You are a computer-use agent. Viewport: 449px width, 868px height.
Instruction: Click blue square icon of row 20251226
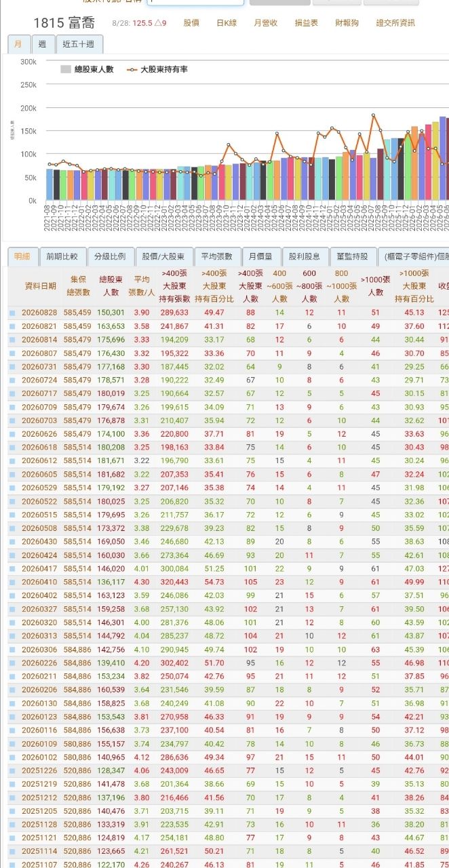tap(12, 770)
